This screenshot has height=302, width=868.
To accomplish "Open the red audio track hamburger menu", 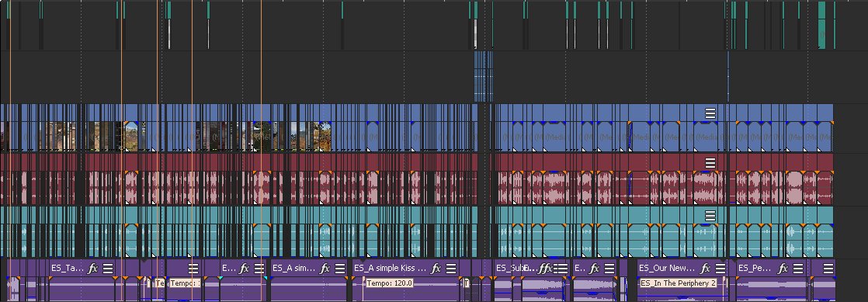I will [710, 162].
